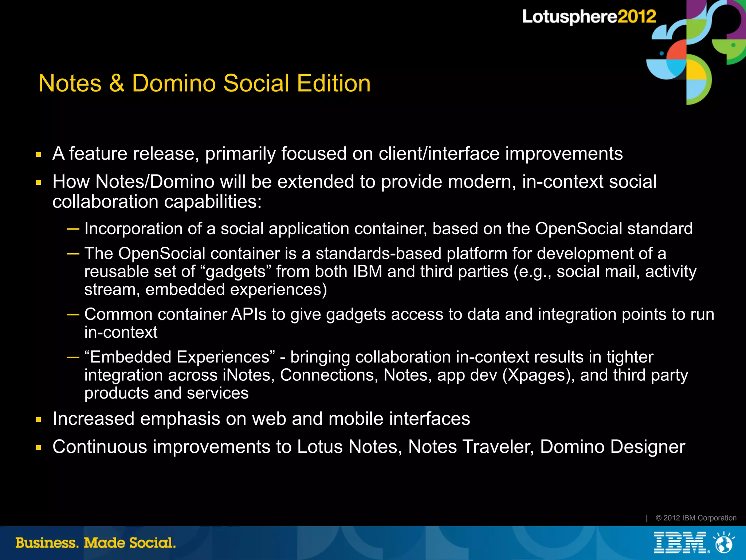Click the sub-bullet 'Common container APIs to give gadgets'
This screenshot has height=560, width=746.
pos(399,323)
